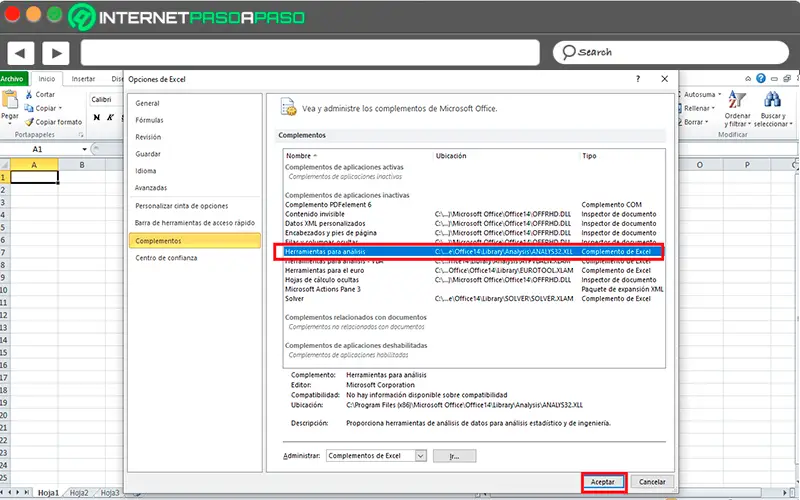
Task: Click Cancelar to dismiss dialog
Action: click(x=652, y=482)
